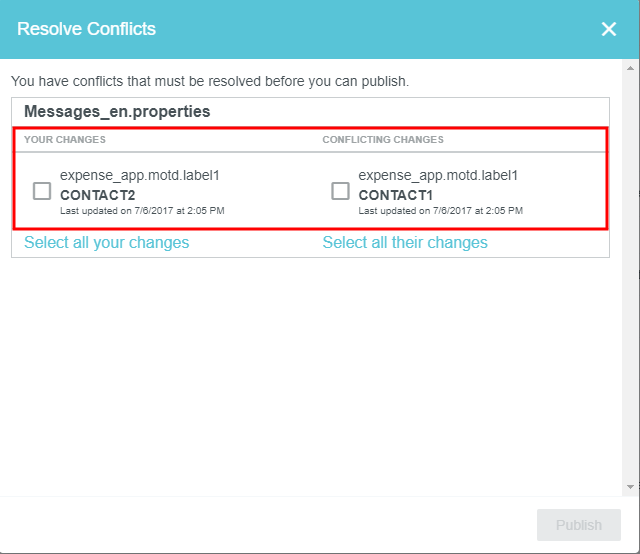The height and width of the screenshot is (554, 640).
Task: Click the CONFLICTING CHANGES column header
Action: [383, 140]
